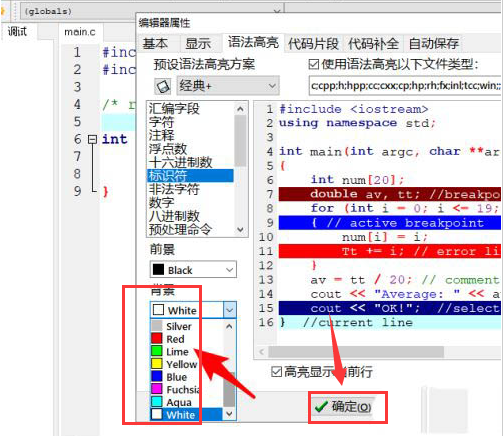This screenshot has height=436, width=503.
Task: Choose Aqua color from the list
Action: click(x=187, y=402)
